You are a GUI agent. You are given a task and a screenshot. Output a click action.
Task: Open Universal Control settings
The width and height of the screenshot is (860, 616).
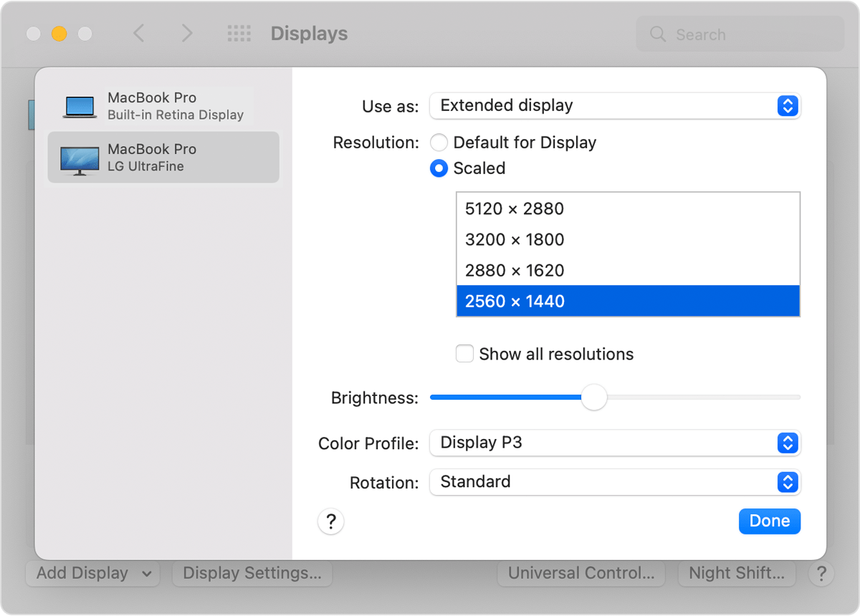580,573
